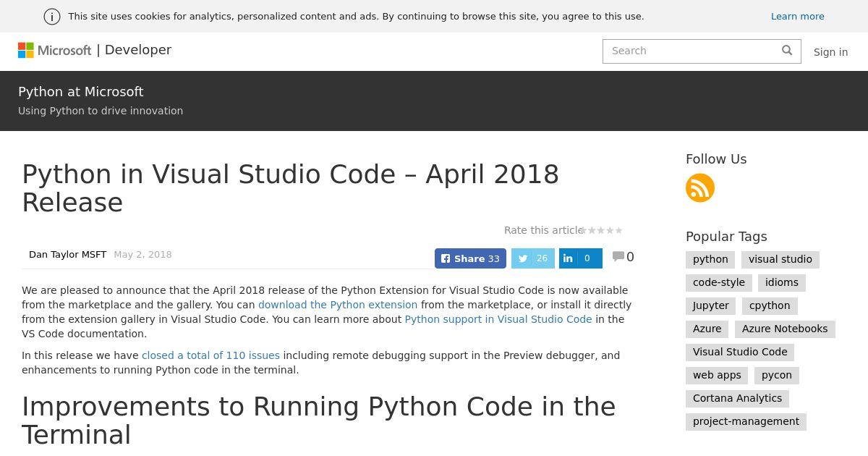Follow the download the Python extension link

338,305
